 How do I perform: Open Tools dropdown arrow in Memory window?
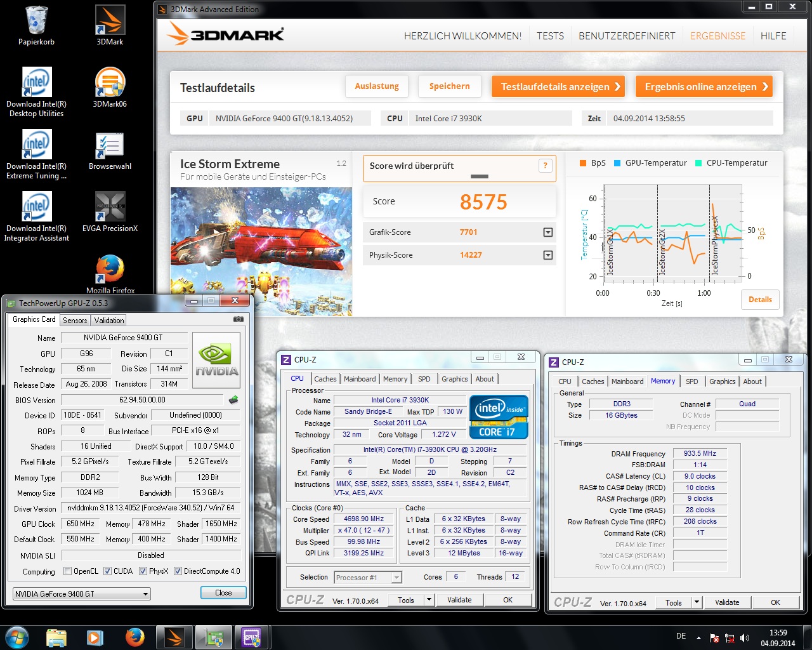tap(697, 602)
